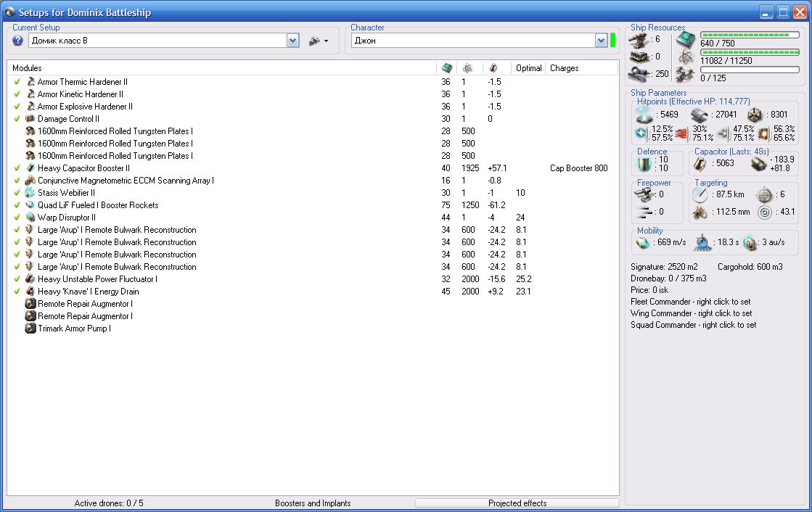The image size is (812, 512).
Task: Open the Current Setup dropdown arrow
Action: click(x=292, y=41)
